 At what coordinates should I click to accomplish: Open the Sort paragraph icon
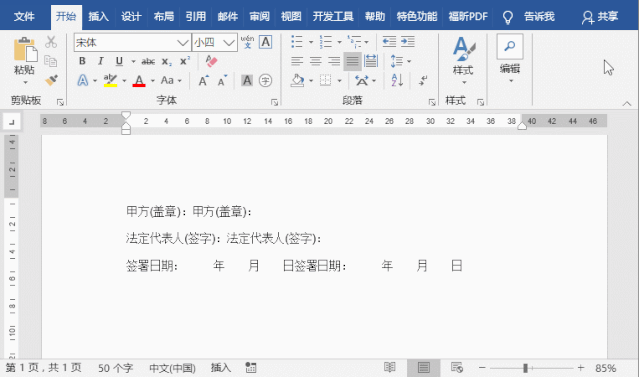click(397, 80)
